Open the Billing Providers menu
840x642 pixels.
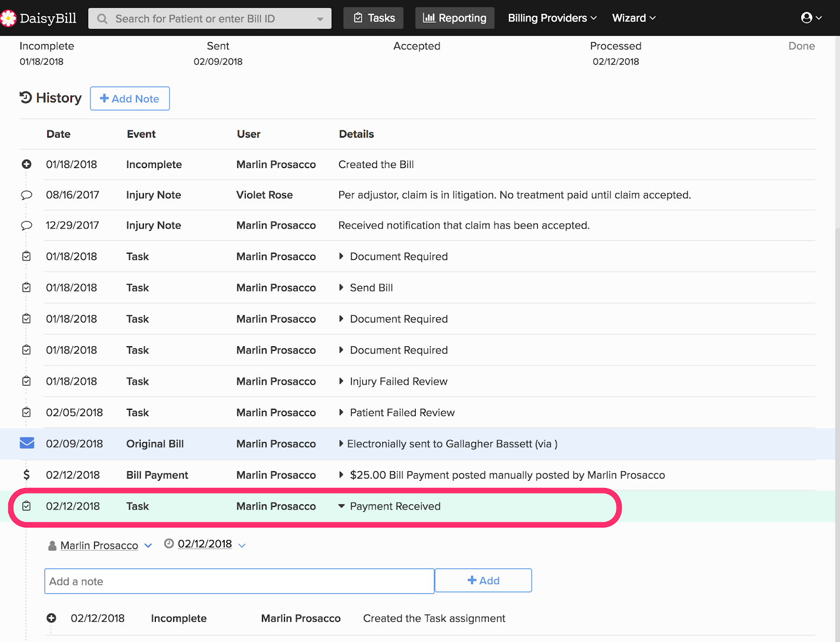click(x=552, y=18)
